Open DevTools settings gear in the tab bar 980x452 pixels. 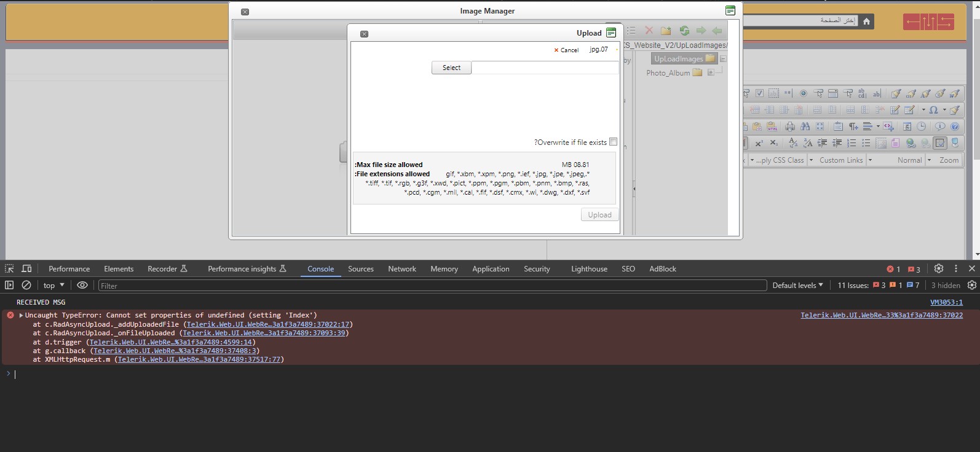click(x=938, y=268)
